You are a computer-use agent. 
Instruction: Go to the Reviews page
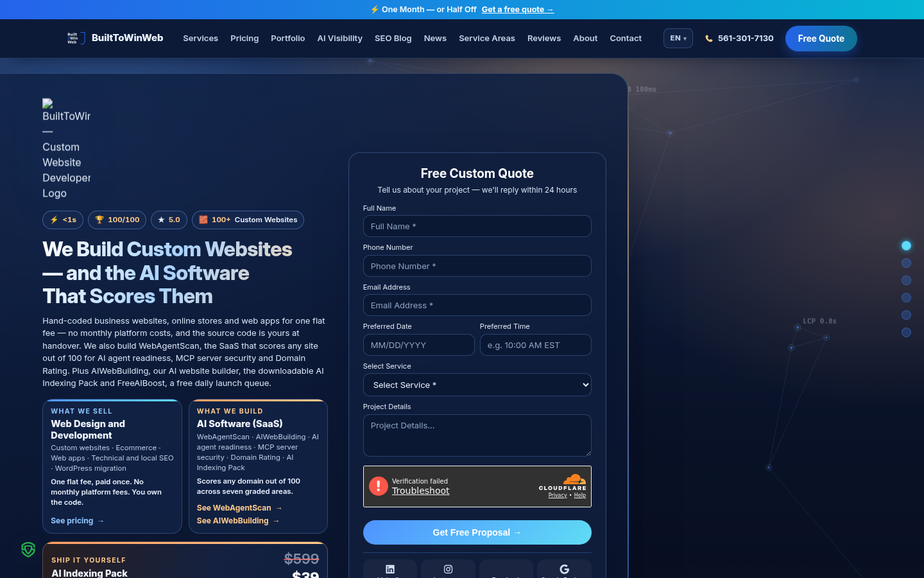[544, 39]
